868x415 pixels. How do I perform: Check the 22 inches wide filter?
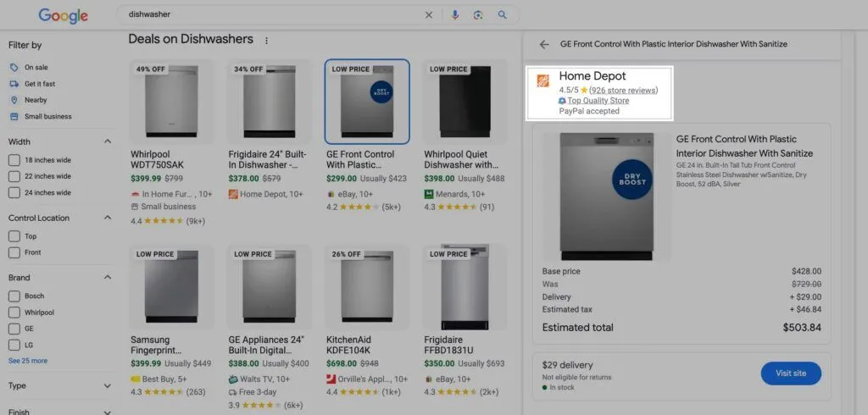[14, 176]
